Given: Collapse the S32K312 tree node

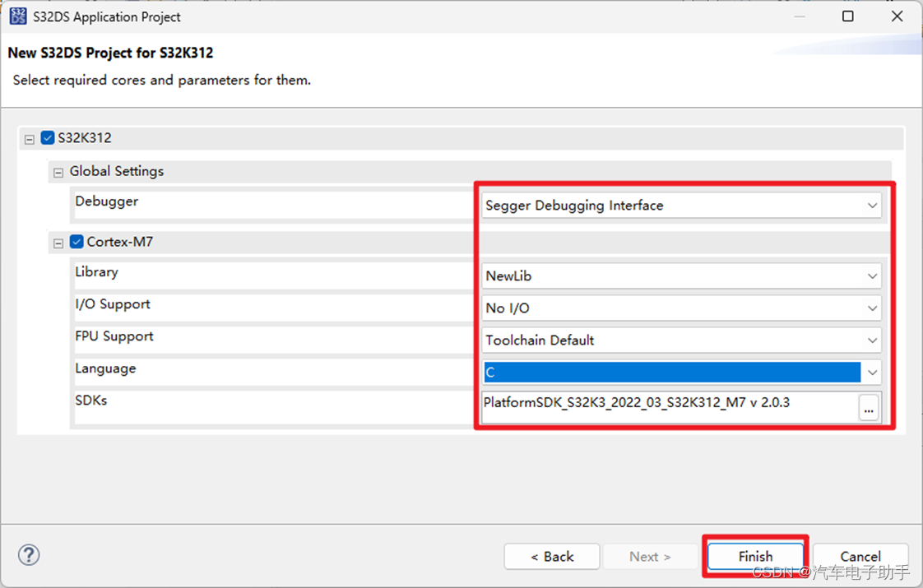Looking at the screenshot, I should [x=30, y=140].
